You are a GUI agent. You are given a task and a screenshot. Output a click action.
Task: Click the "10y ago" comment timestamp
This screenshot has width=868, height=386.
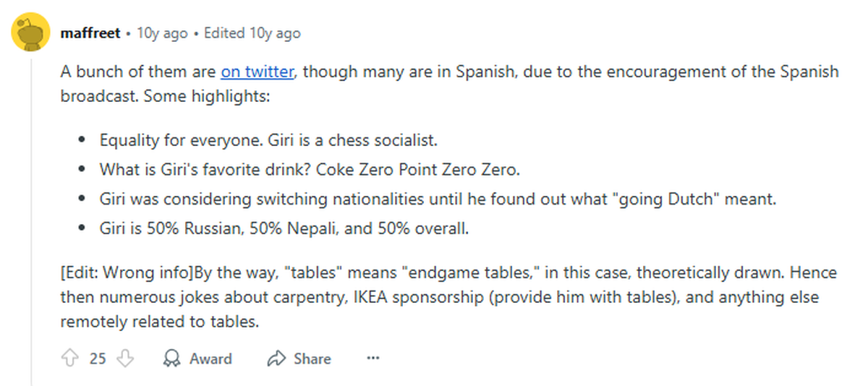click(x=162, y=33)
